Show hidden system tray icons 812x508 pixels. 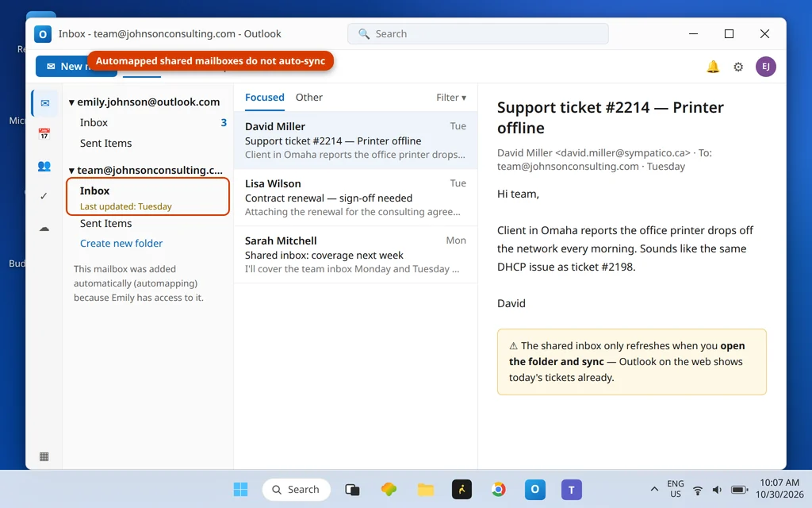point(654,489)
